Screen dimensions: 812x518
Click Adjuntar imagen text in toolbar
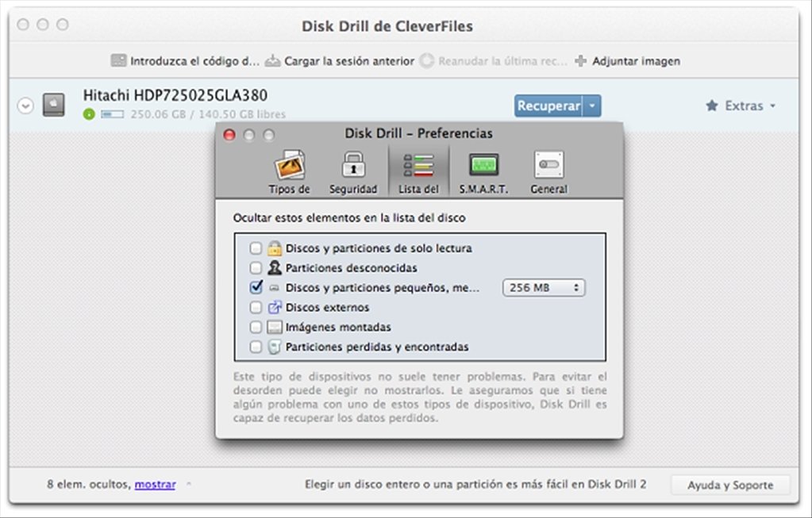point(636,61)
